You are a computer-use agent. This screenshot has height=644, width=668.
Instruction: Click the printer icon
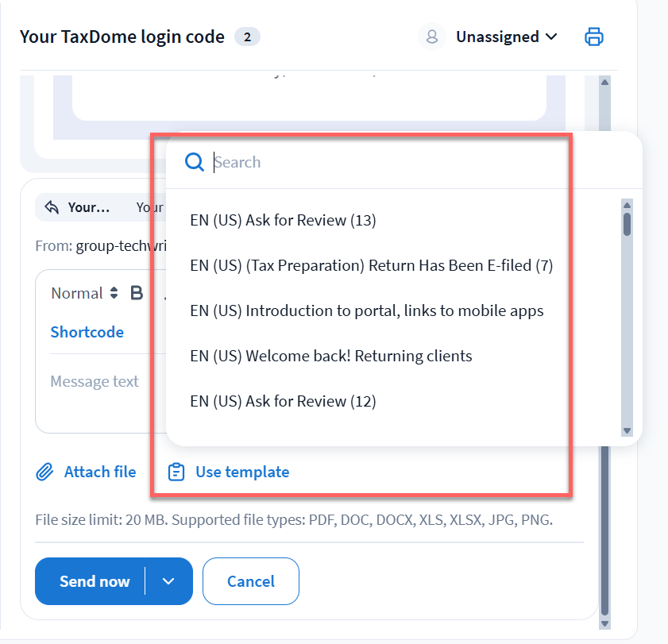pos(594,37)
